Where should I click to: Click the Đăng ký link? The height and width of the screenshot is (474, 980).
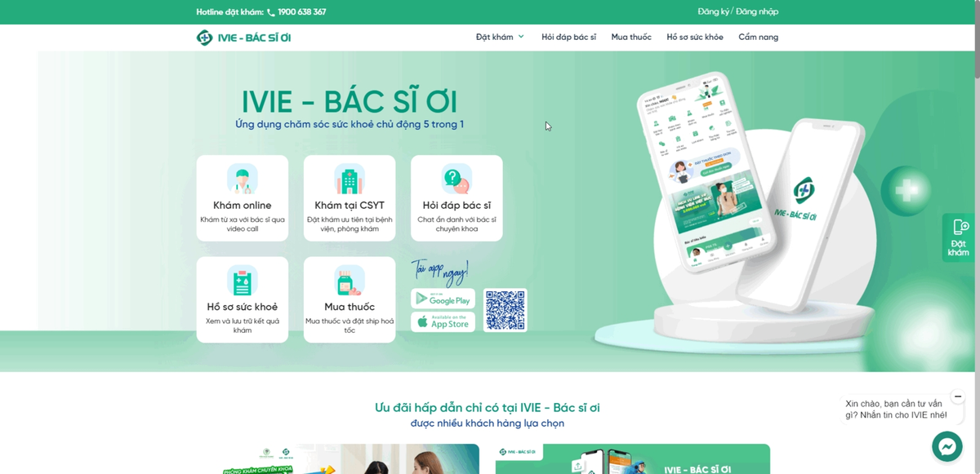point(713,12)
